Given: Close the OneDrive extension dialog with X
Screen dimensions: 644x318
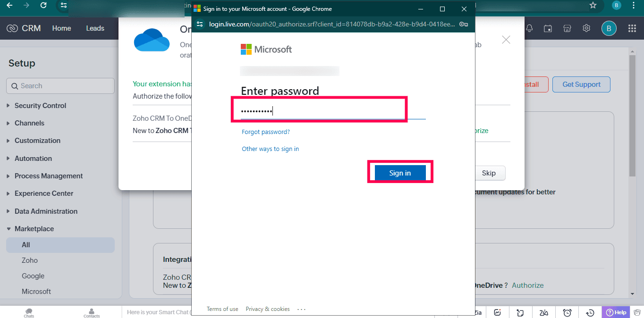Looking at the screenshot, I should click(506, 40).
